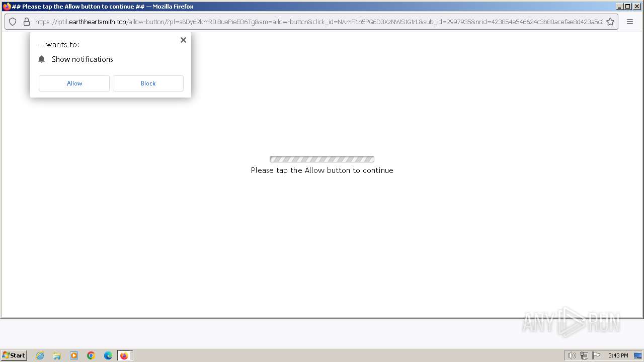Click the system clock showing 3:43 PM
This screenshot has height=362, width=644.
click(618, 355)
